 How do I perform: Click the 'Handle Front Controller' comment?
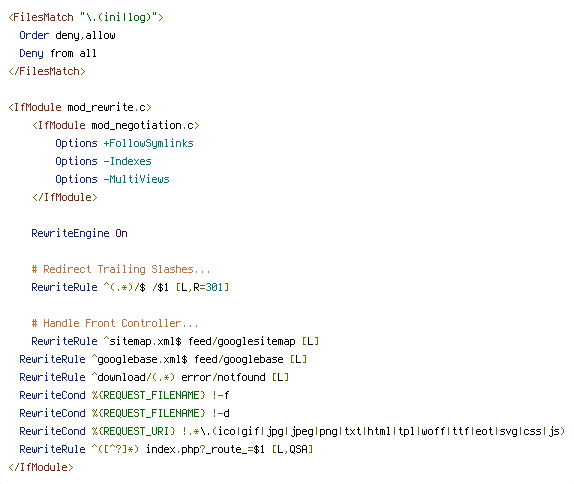tap(115, 323)
